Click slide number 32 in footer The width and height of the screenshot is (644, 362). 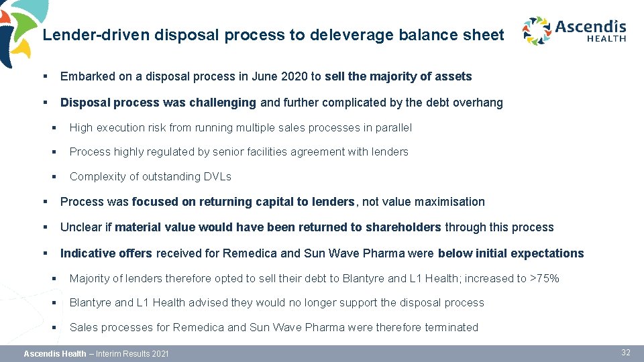[x=626, y=353]
